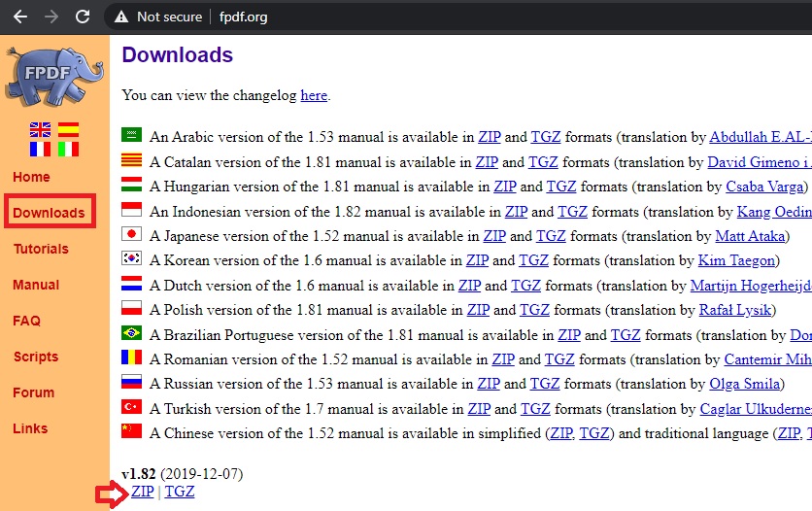
Task: Click the Arabic version flag icon
Action: pyautogui.click(x=131, y=135)
